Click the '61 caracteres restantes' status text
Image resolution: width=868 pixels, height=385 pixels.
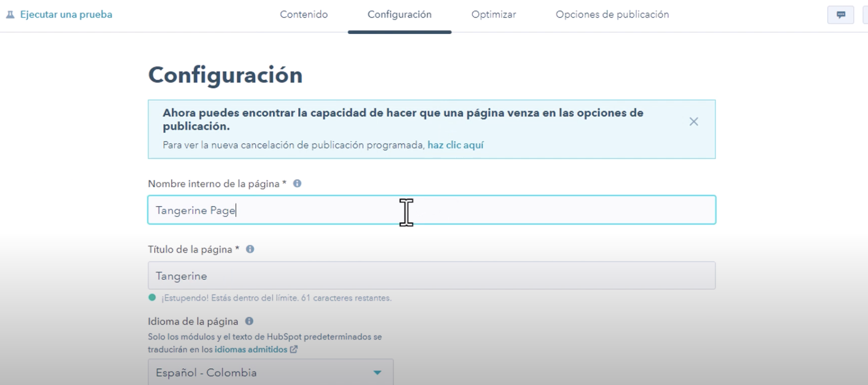click(346, 298)
